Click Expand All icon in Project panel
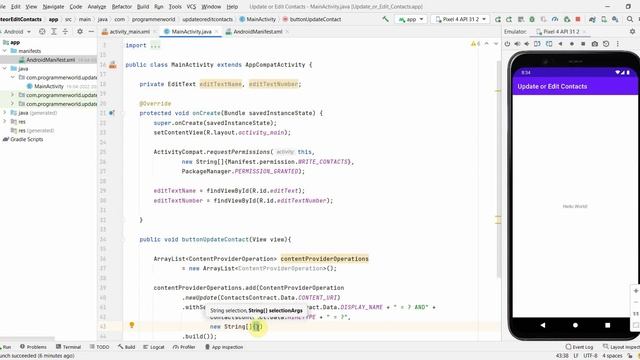640x360 pixels. pos(53,31)
